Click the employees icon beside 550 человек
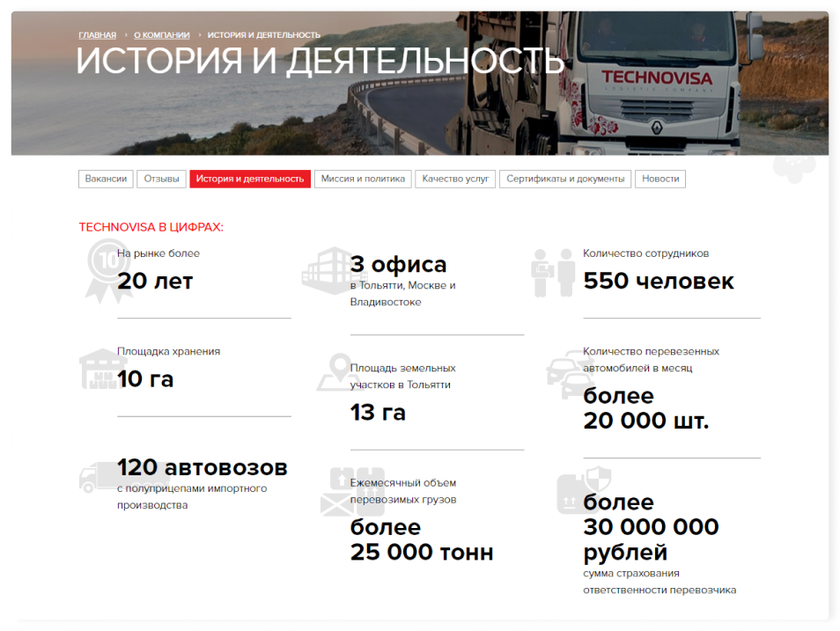Image resolution: width=840 pixels, height=631 pixels. click(552, 272)
